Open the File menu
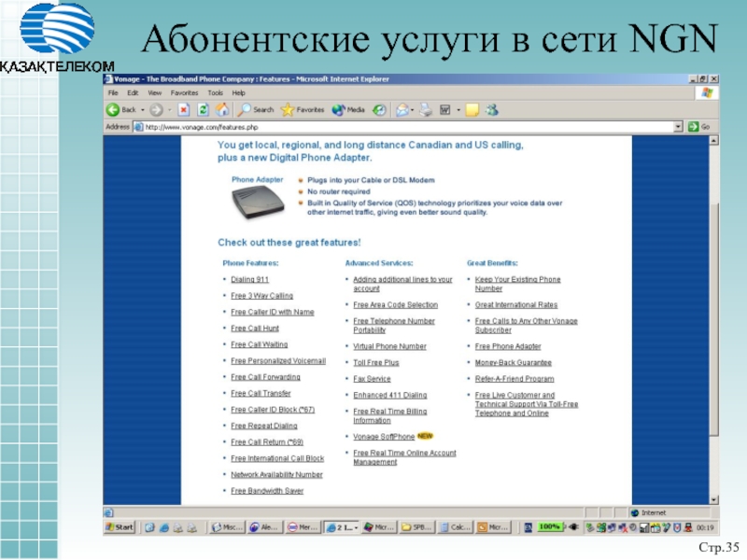Image resolution: width=747 pixels, height=560 pixels. 113,92
